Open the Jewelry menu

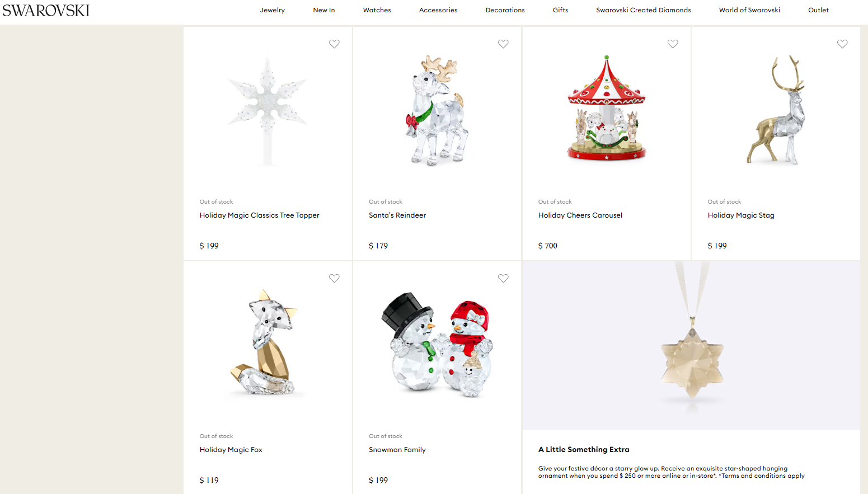tap(273, 10)
